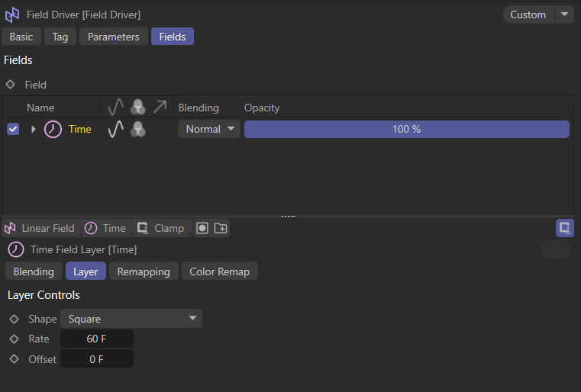This screenshot has width=581, height=392.
Task: Expand the Time layer tree arrow
Action: click(x=33, y=129)
